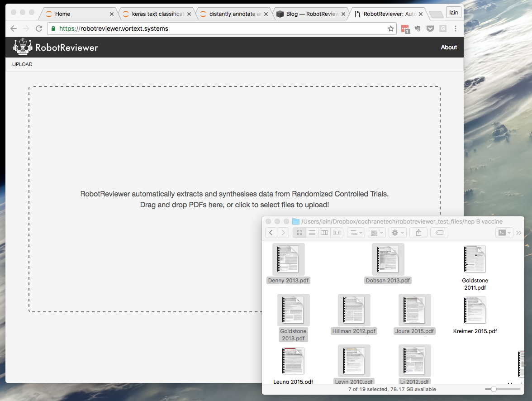Close the keras text classification tab

(x=189, y=14)
